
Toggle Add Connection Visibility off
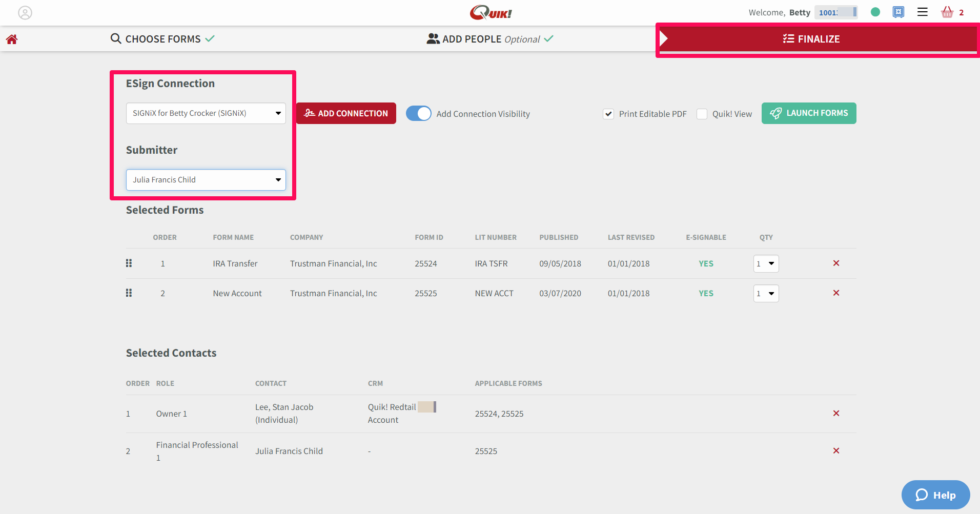(419, 113)
